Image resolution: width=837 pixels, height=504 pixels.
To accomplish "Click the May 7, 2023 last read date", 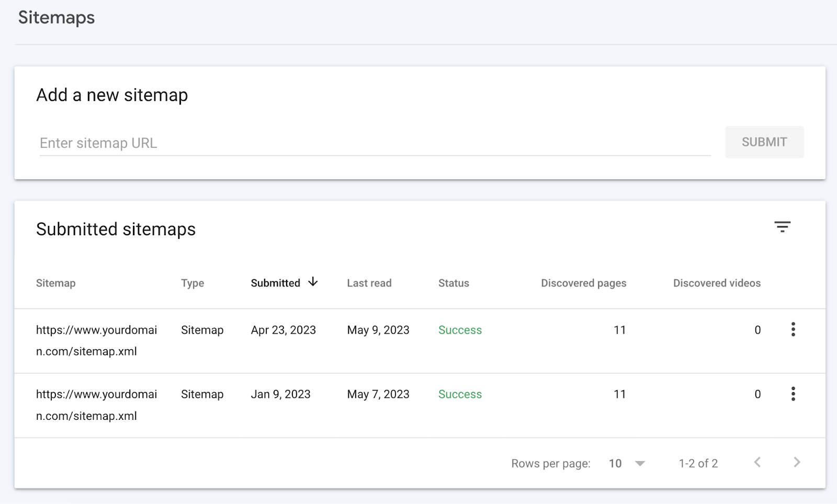I will click(378, 394).
